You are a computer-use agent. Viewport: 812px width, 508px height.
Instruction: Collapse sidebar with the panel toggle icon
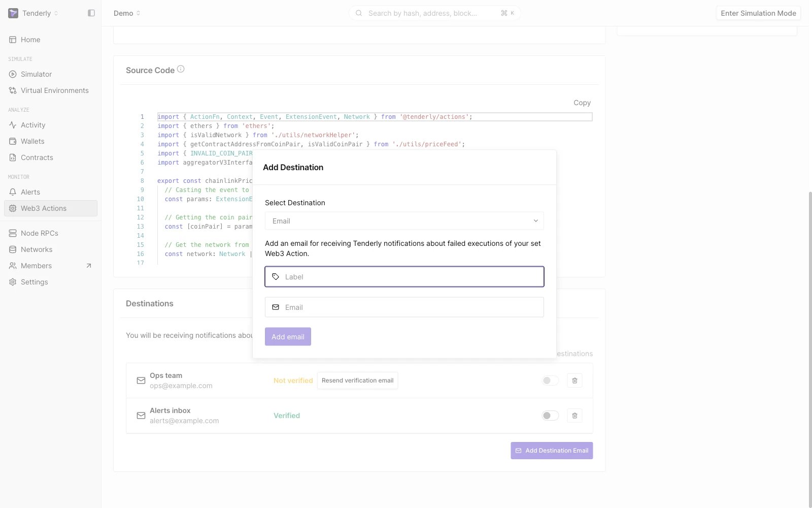coord(91,13)
